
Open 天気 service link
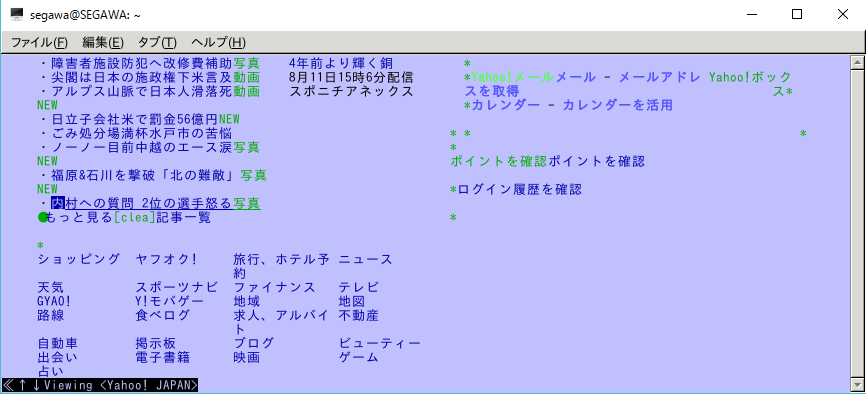[51, 287]
